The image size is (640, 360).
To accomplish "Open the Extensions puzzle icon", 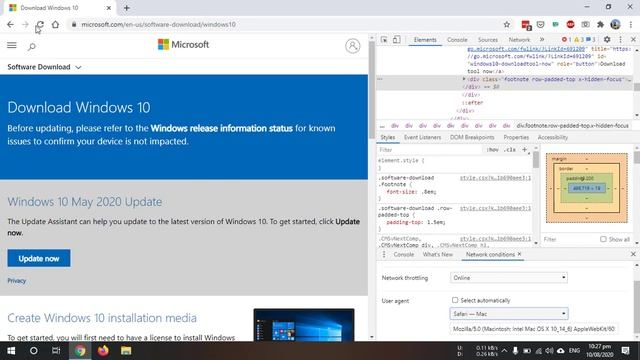I will [x=600, y=24].
